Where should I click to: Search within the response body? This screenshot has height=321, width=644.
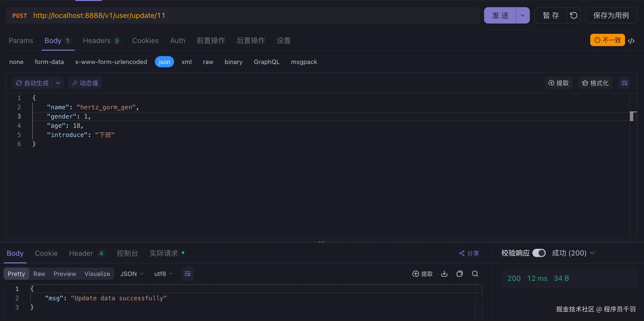(475, 274)
